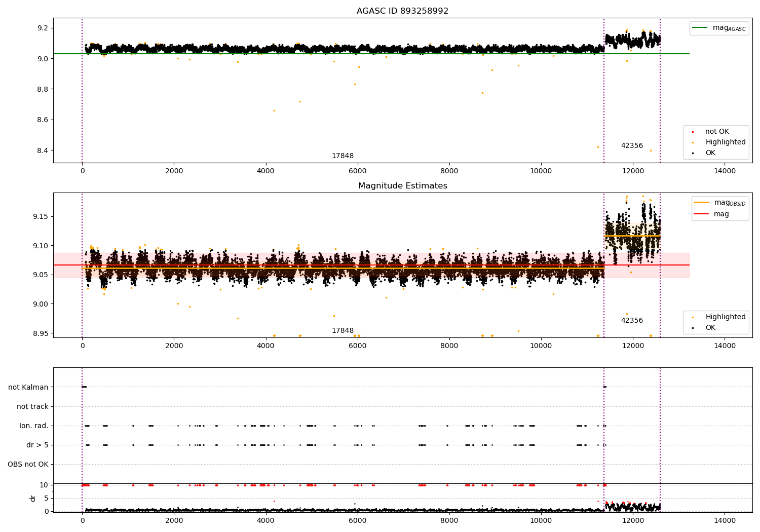Click the 6000 tick on the bottom panel x-axis
The height and width of the screenshot is (532, 760).
(x=358, y=520)
